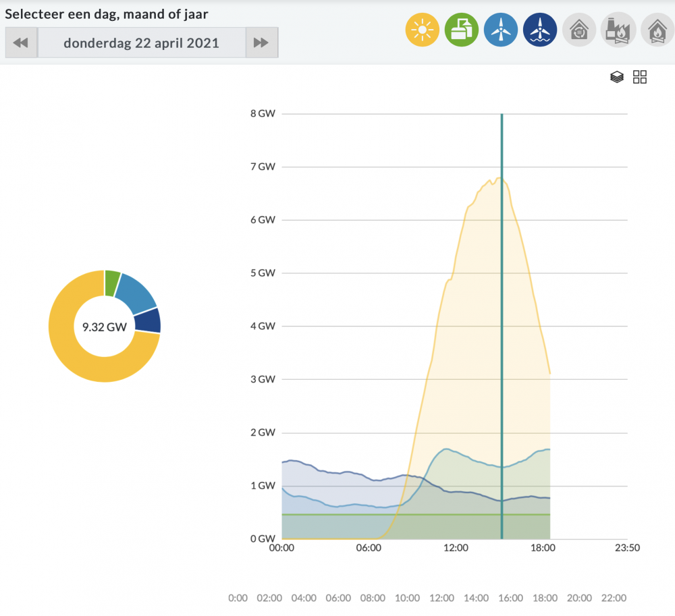Click 10:00 on the bottom time scale
The height and width of the screenshot is (616, 675).
(407, 598)
